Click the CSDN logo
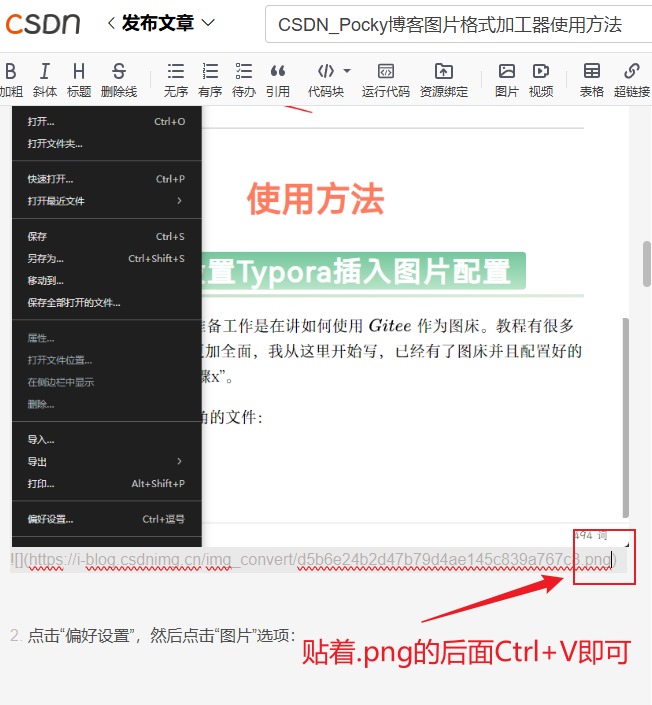 (43, 23)
